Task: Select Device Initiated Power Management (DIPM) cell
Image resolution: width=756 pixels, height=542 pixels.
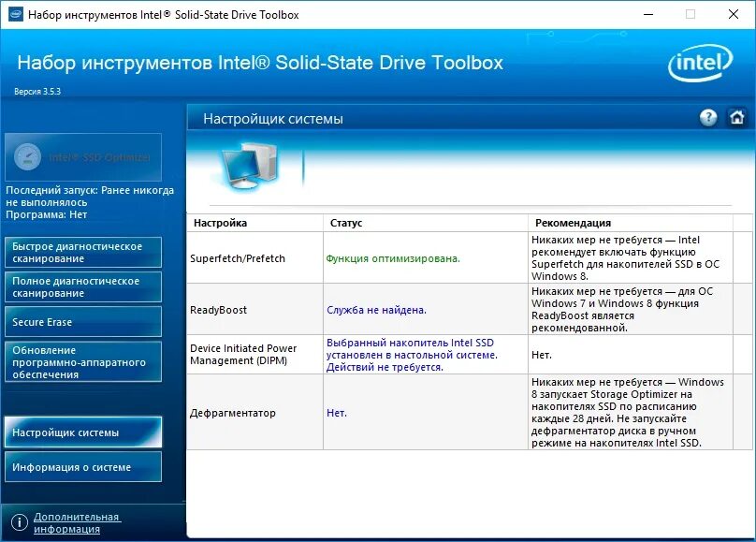Action: pos(255,355)
